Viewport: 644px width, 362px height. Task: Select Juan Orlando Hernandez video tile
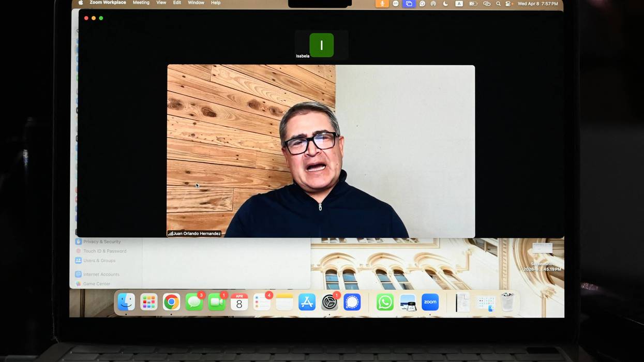[321, 151]
